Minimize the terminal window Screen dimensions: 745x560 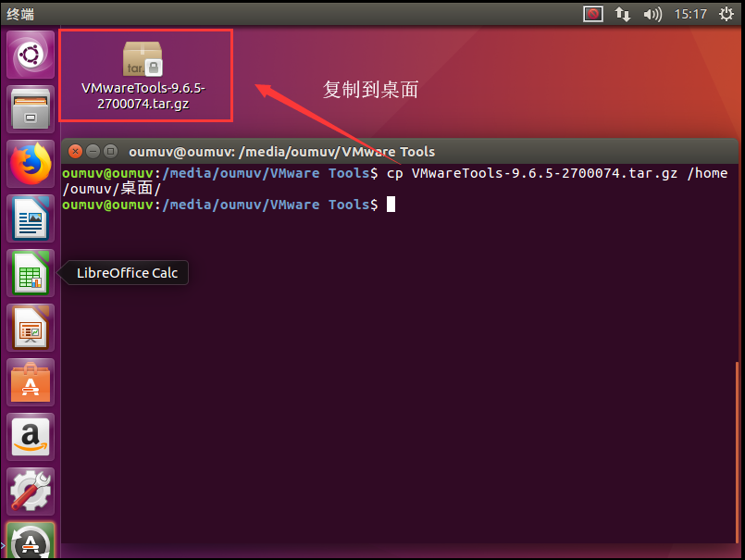coord(93,152)
